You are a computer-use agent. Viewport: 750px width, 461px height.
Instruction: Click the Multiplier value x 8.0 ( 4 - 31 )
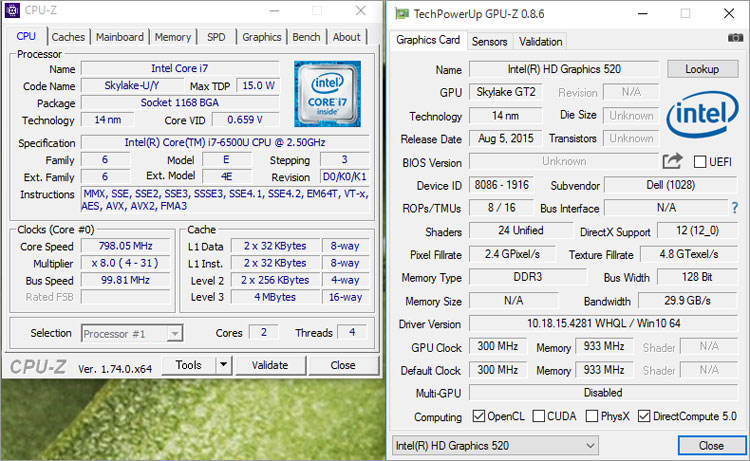tap(125, 263)
